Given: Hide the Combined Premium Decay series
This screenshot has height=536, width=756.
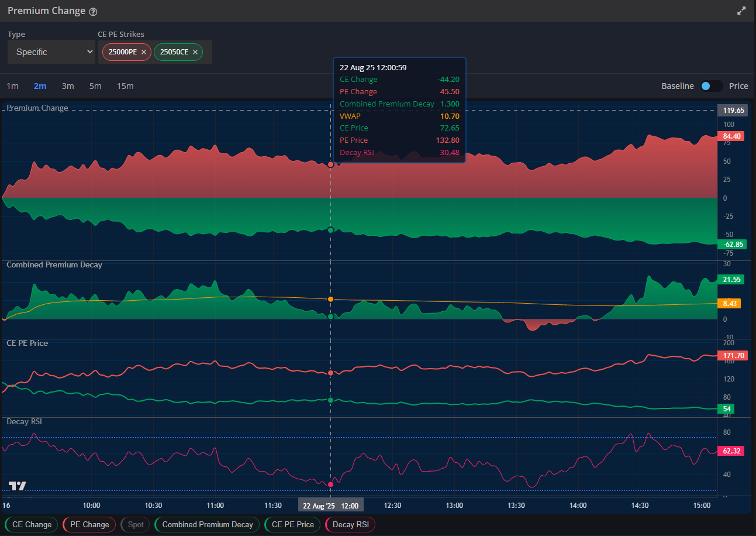Looking at the screenshot, I should point(206,524).
